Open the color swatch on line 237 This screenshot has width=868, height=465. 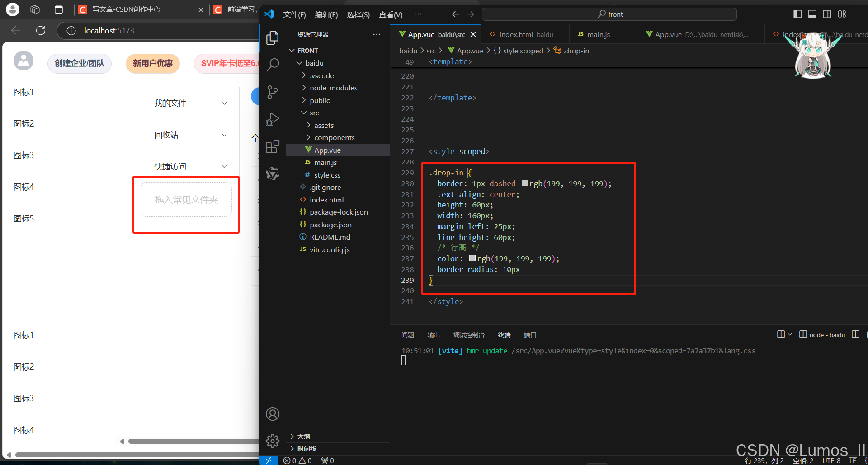[472, 258]
